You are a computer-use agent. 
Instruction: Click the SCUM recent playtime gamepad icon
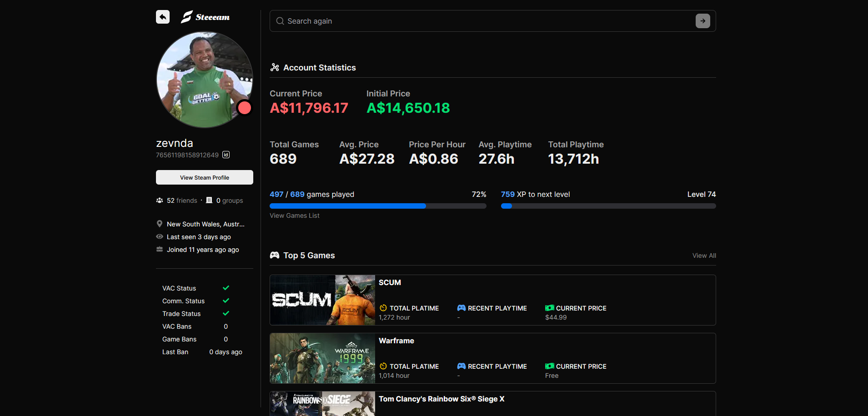click(462, 308)
